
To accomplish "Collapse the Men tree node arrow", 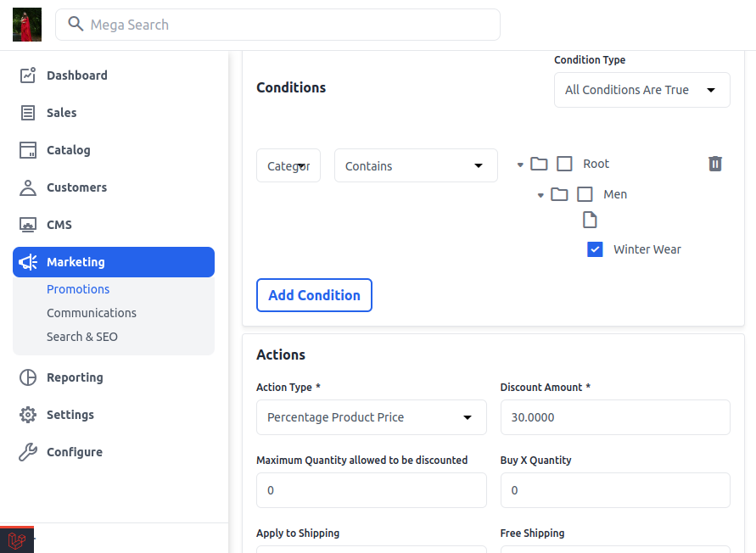I will (540, 195).
